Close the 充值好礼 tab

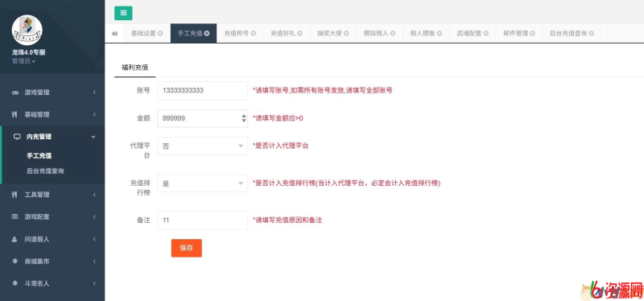[299, 34]
